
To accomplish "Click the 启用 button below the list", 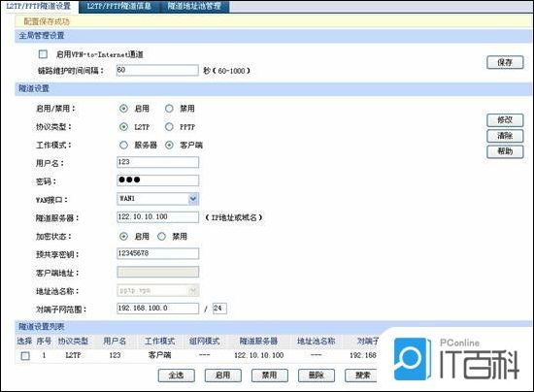I will [x=223, y=376].
